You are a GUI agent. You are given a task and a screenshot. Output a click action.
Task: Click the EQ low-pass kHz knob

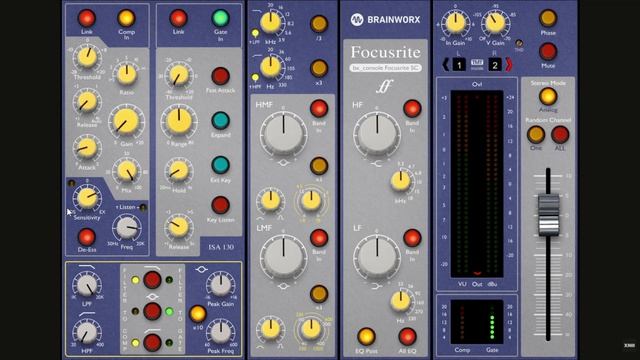[271, 22]
